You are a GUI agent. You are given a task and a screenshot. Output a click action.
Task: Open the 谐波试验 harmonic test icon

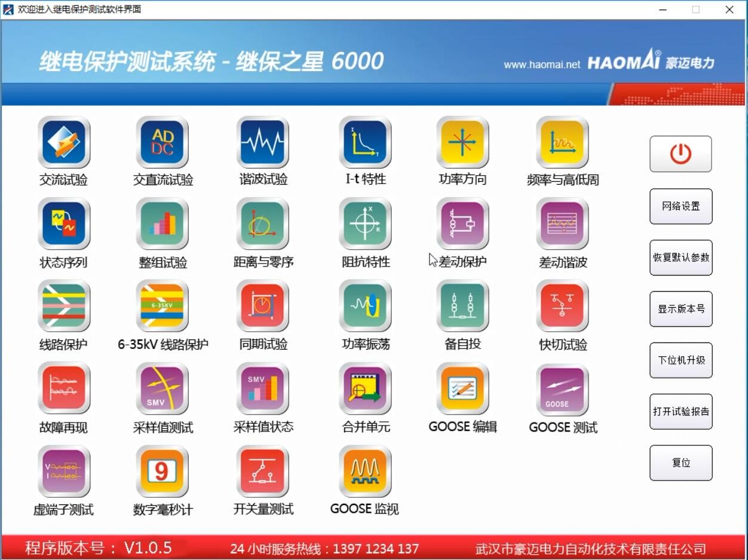click(x=263, y=142)
